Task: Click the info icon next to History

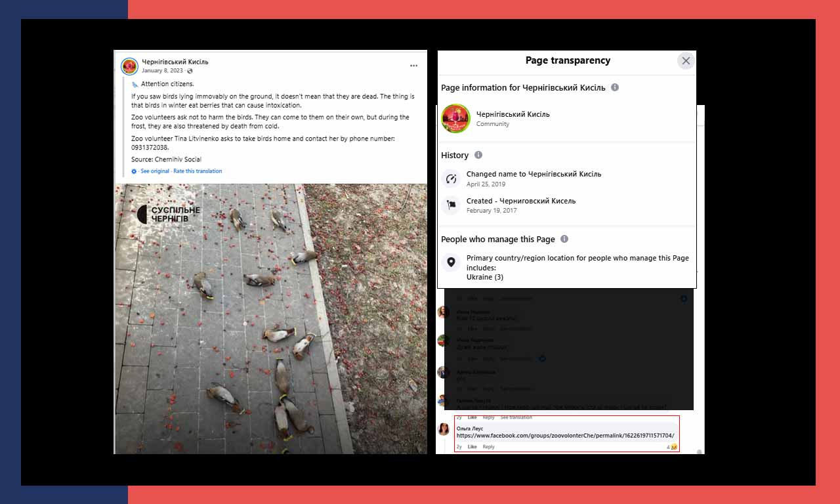Action: coord(478,156)
